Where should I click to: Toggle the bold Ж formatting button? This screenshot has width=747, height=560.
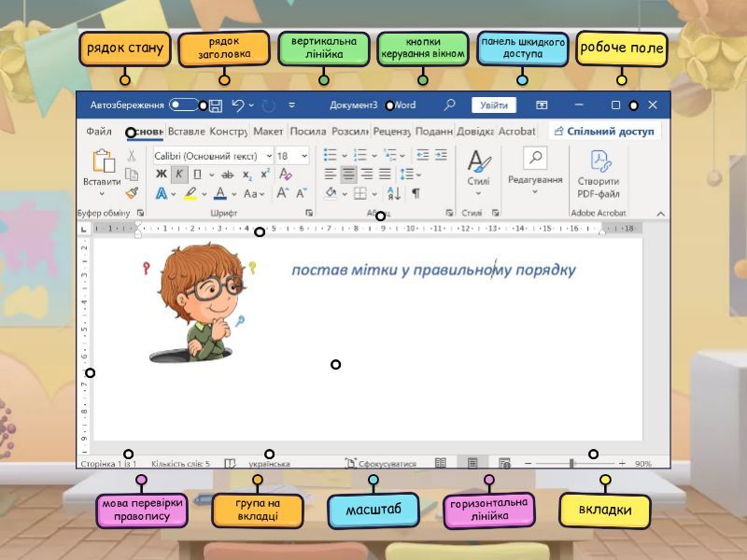(161, 175)
